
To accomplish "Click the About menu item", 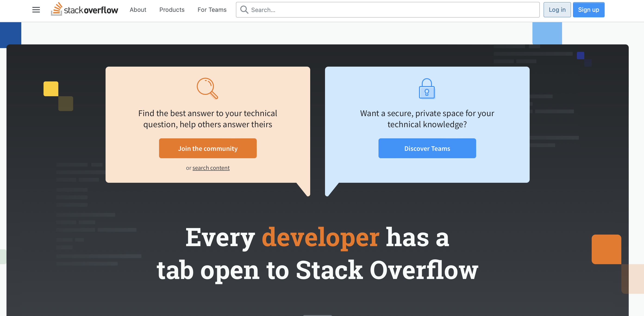I will 138,9.
